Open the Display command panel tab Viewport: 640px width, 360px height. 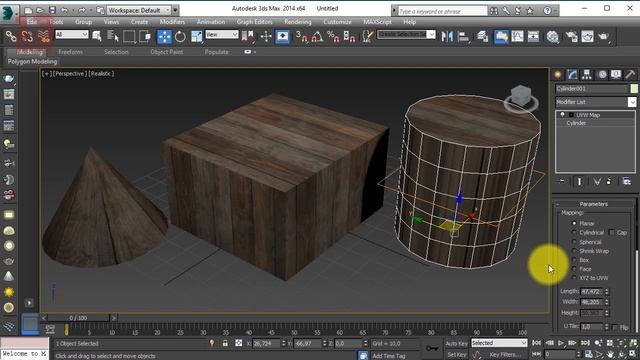click(x=616, y=74)
